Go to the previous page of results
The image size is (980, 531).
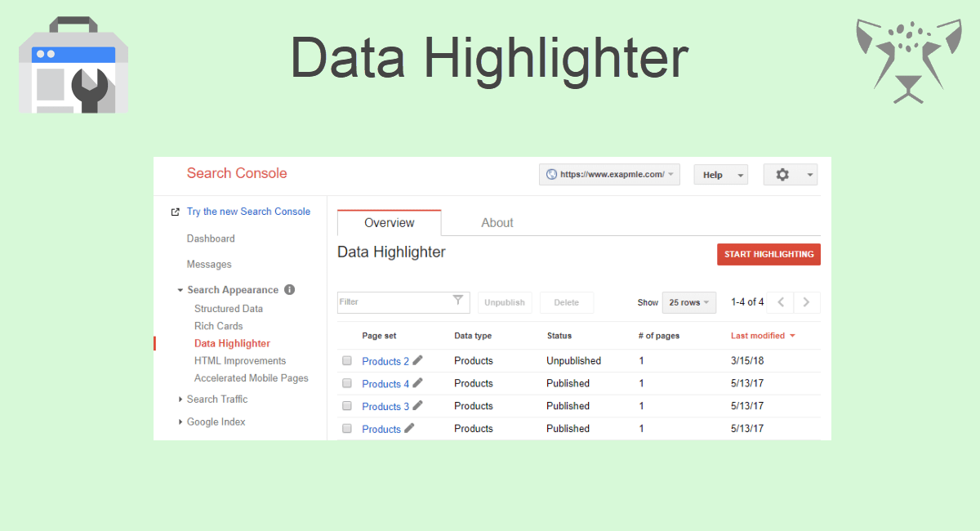781,302
